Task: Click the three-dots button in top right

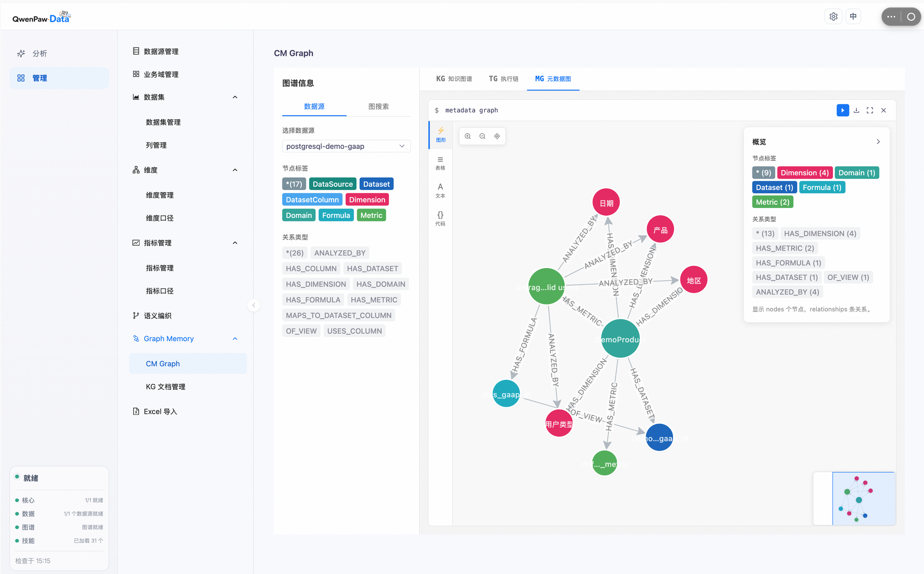Action: (x=891, y=17)
